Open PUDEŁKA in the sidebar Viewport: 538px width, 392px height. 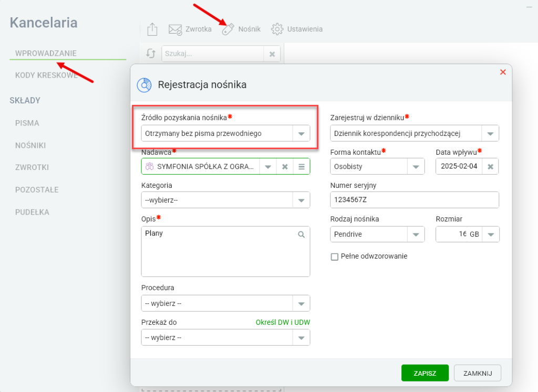[x=32, y=212]
